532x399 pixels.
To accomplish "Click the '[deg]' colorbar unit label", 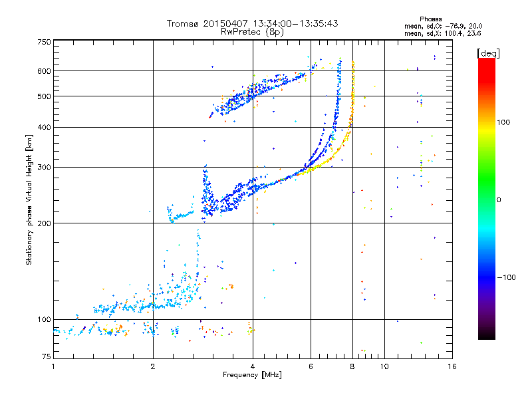I will point(488,53).
